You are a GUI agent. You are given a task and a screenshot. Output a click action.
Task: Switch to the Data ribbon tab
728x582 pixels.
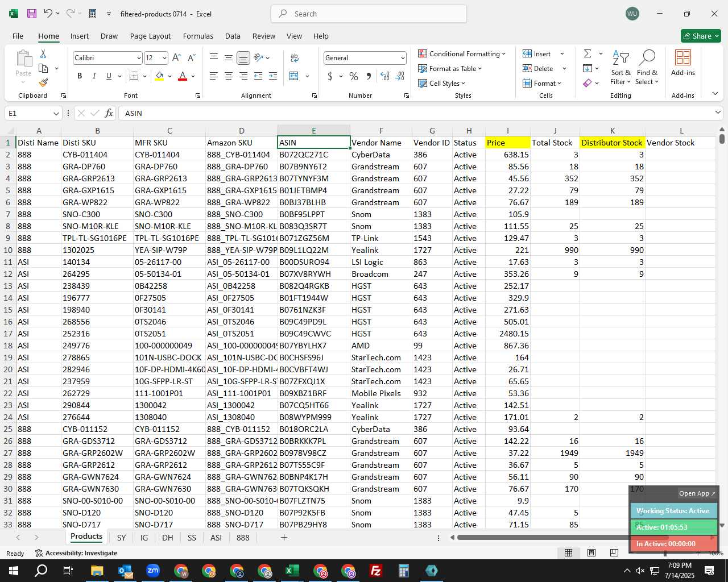pyautogui.click(x=233, y=36)
